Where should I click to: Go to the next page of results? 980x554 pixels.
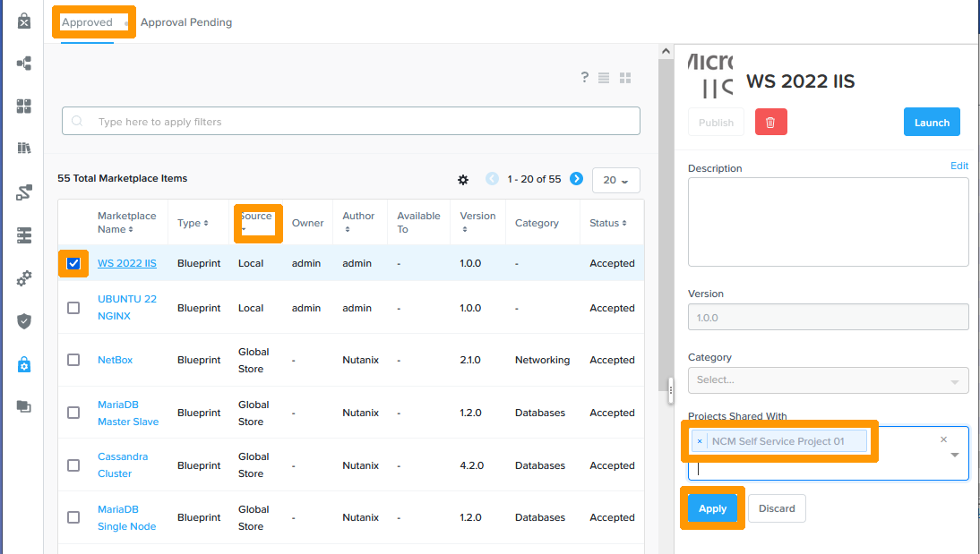[576, 179]
